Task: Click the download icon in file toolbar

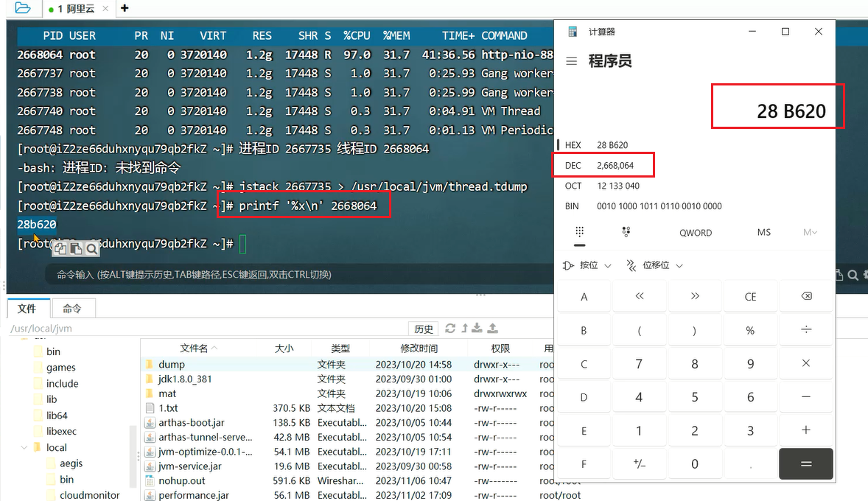Action: coord(477,329)
